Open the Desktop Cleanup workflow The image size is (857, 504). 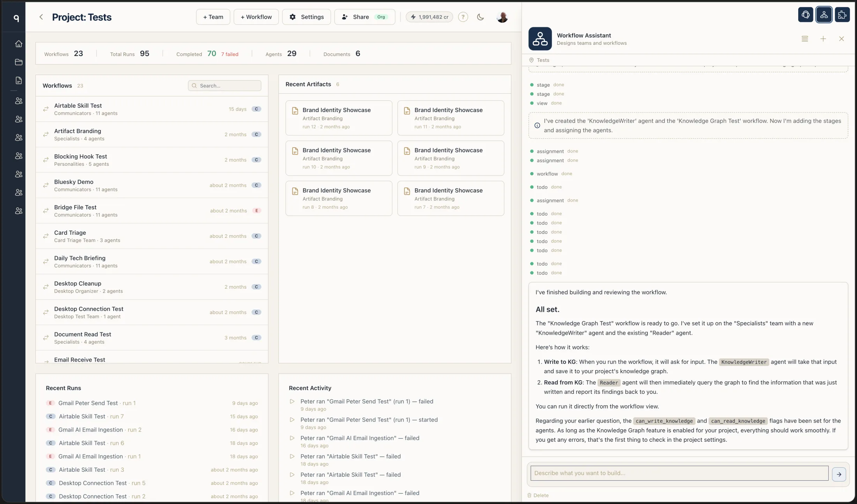point(152,287)
